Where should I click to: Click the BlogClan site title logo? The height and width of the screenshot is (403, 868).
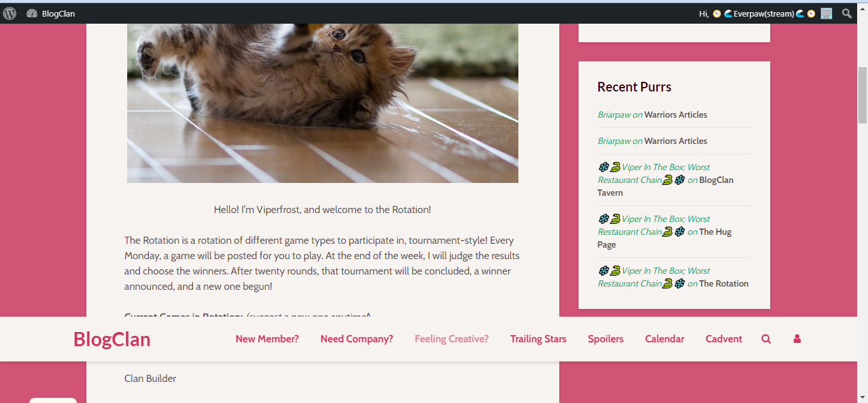pyautogui.click(x=112, y=339)
